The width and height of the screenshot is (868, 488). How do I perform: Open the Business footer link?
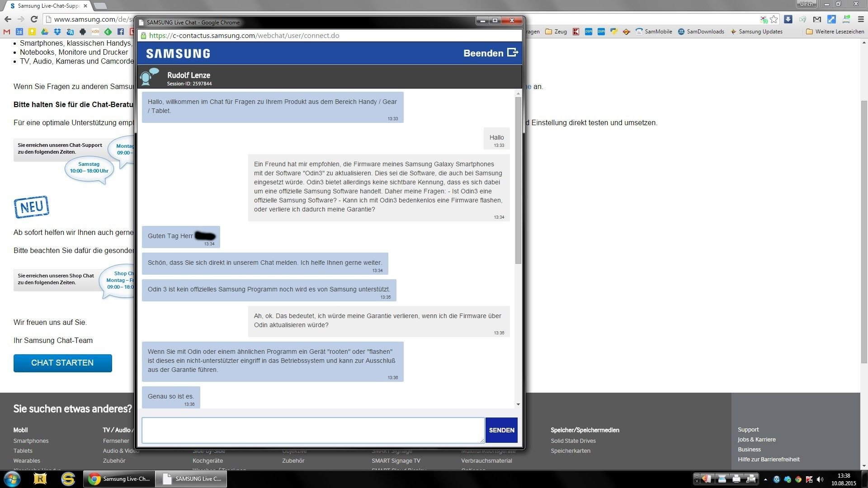pyautogui.click(x=749, y=450)
